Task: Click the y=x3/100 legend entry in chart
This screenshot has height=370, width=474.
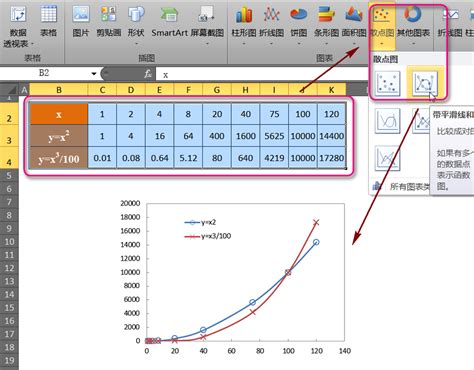Action: click(x=208, y=236)
